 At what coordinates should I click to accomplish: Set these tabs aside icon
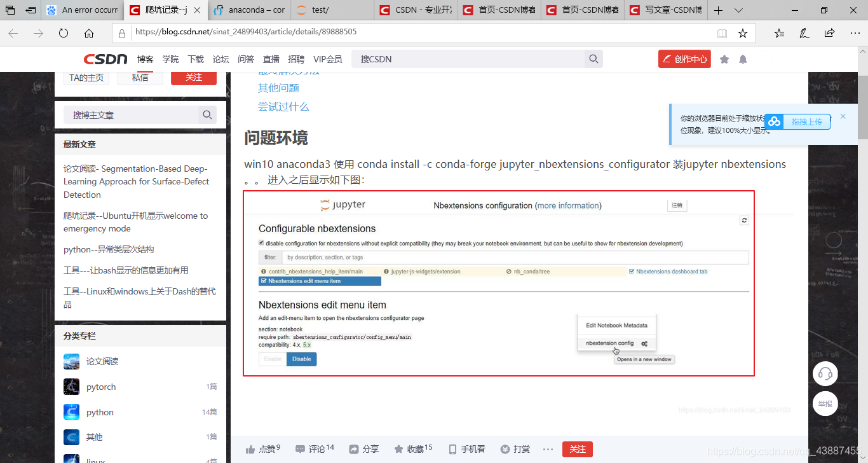pyautogui.click(x=31, y=10)
